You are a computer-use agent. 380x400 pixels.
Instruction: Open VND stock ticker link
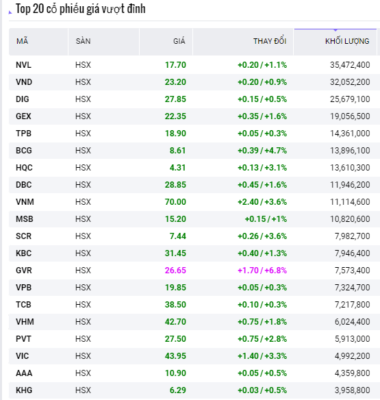click(24, 82)
